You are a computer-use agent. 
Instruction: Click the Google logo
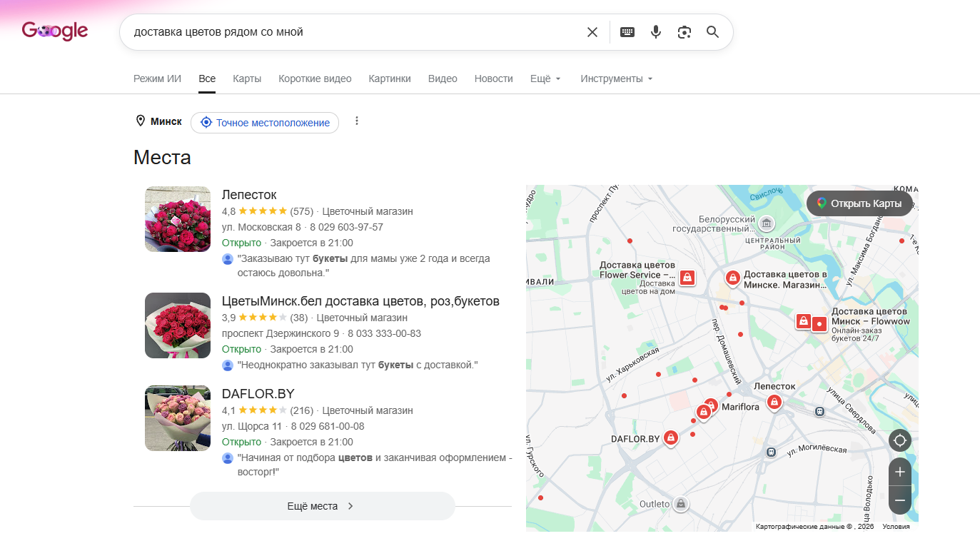(x=55, y=31)
